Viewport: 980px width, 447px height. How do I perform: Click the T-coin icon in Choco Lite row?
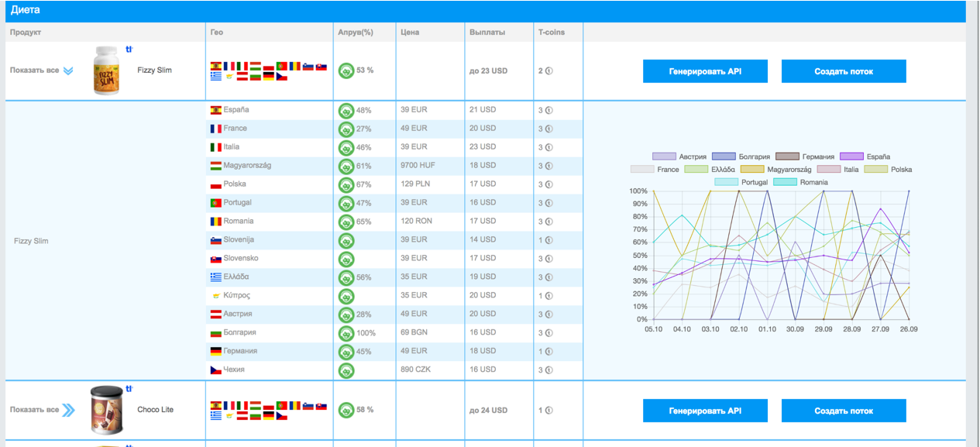coord(549,411)
